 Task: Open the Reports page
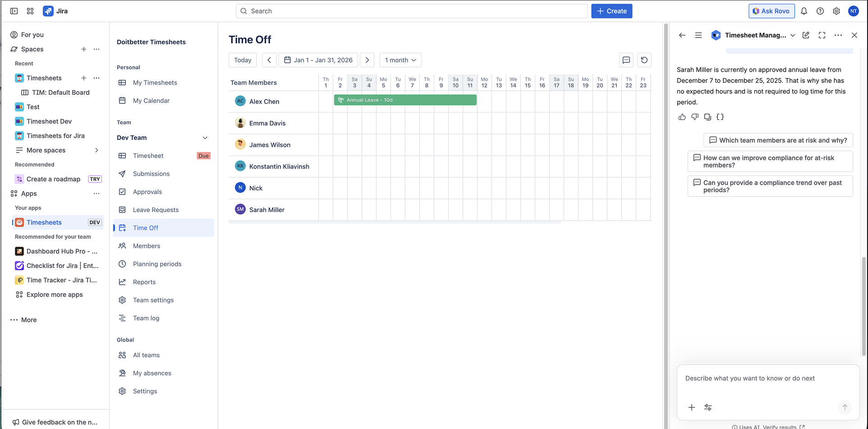click(x=163, y=282)
